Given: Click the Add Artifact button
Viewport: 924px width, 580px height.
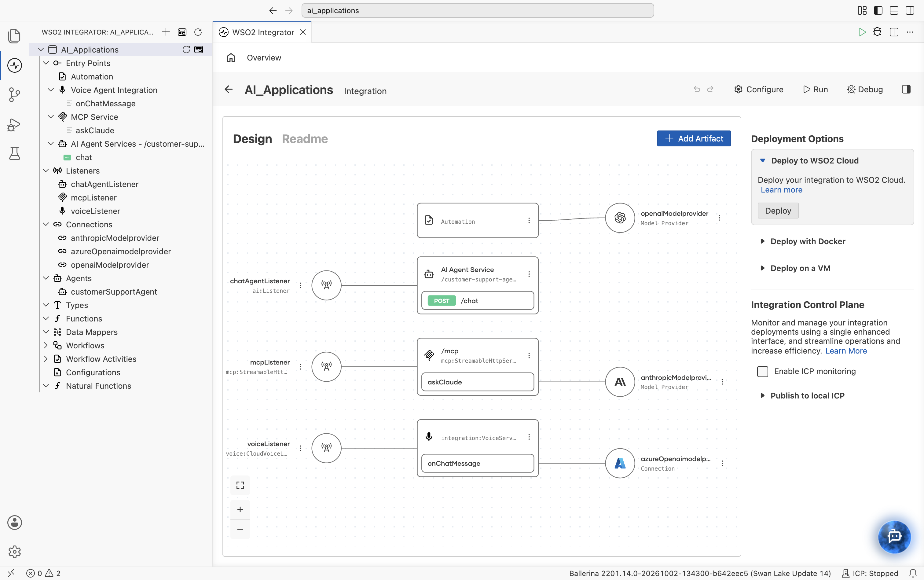Looking at the screenshot, I should [x=694, y=138].
